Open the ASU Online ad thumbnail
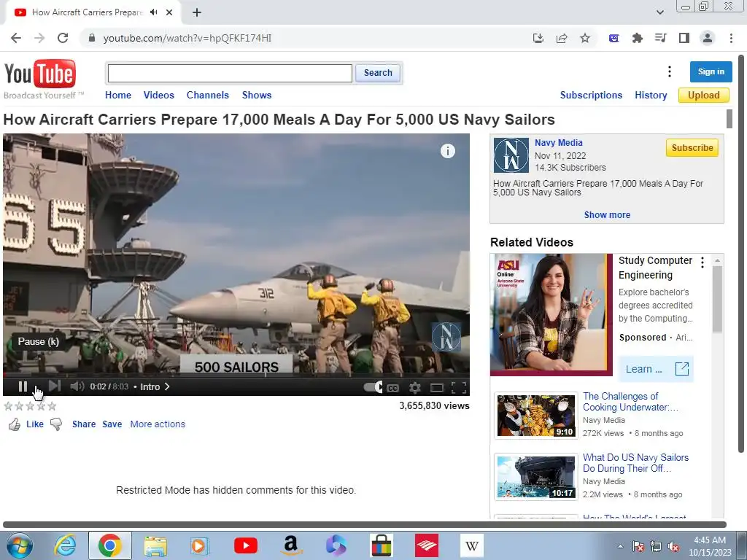 [551, 315]
